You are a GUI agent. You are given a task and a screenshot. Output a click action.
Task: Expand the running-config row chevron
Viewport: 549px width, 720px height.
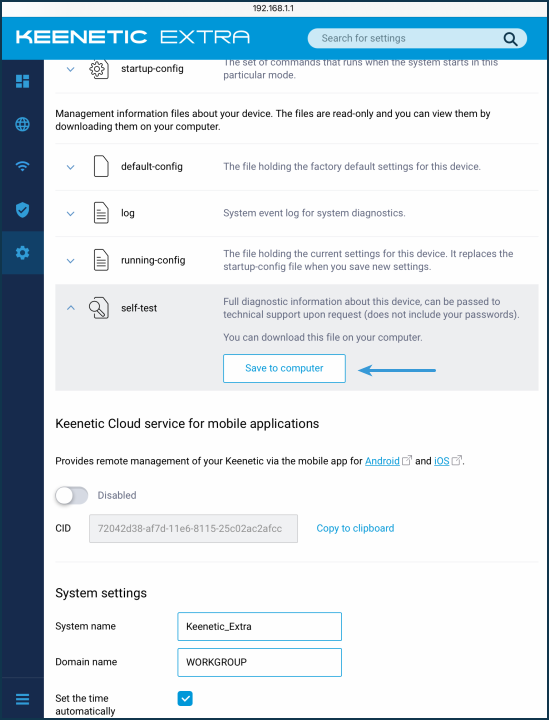(x=70, y=261)
